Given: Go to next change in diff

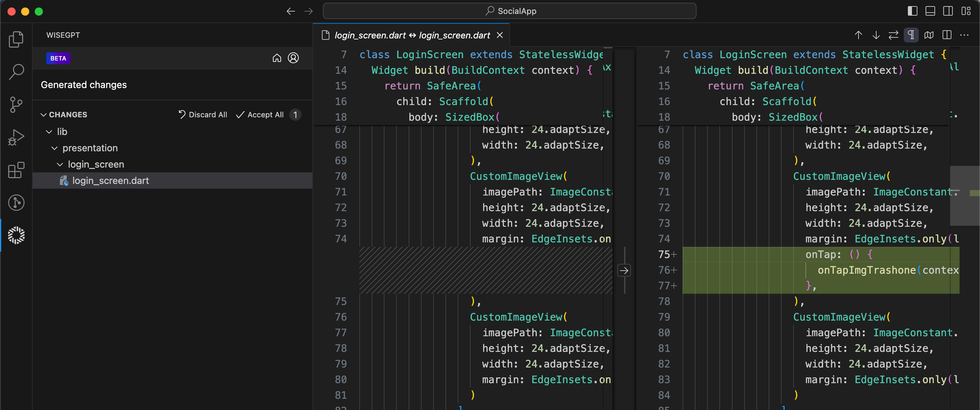Looking at the screenshot, I should (x=876, y=35).
